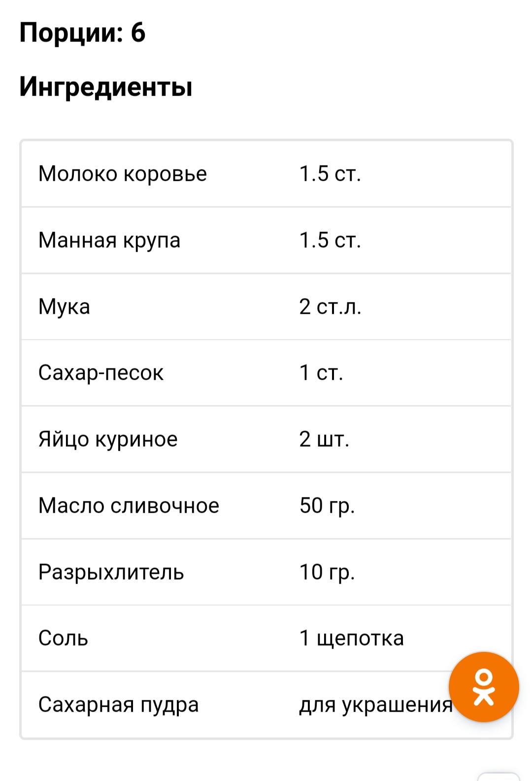
Task: Select the 'Сахар-песок' ingredient name
Action: 101,373
